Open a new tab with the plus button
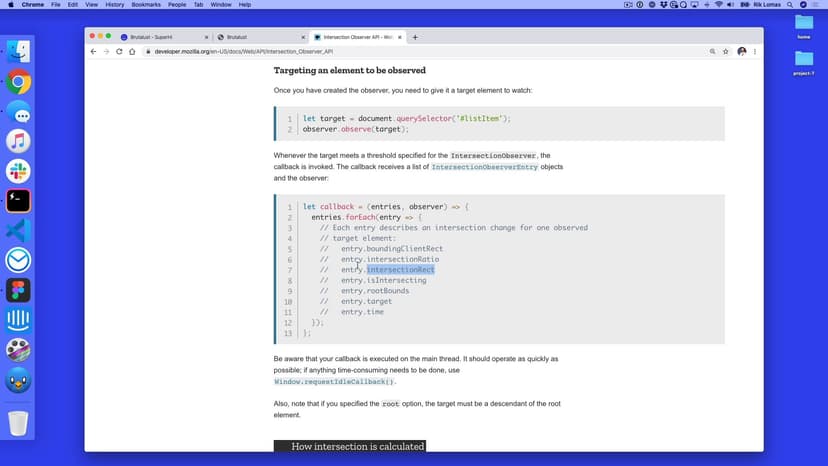 pyautogui.click(x=415, y=37)
